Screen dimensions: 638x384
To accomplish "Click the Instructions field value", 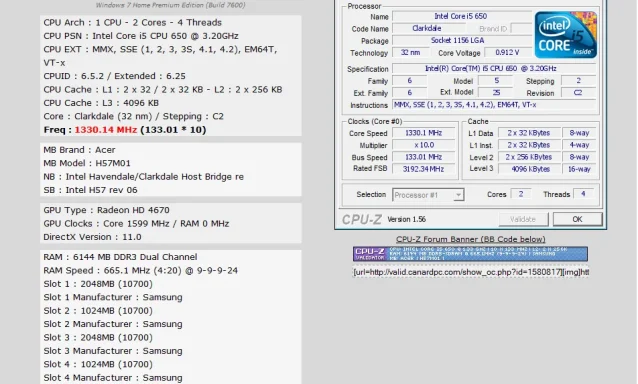I will [494, 105].
